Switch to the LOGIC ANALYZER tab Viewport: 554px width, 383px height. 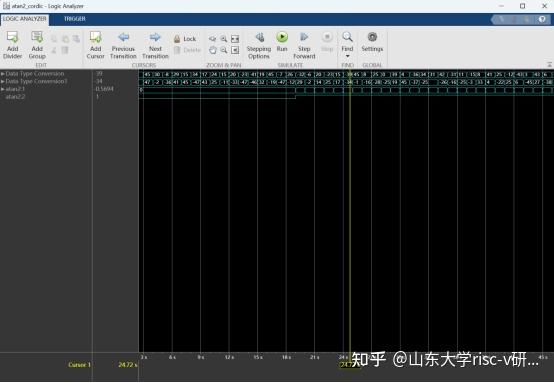click(x=25, y=19)
